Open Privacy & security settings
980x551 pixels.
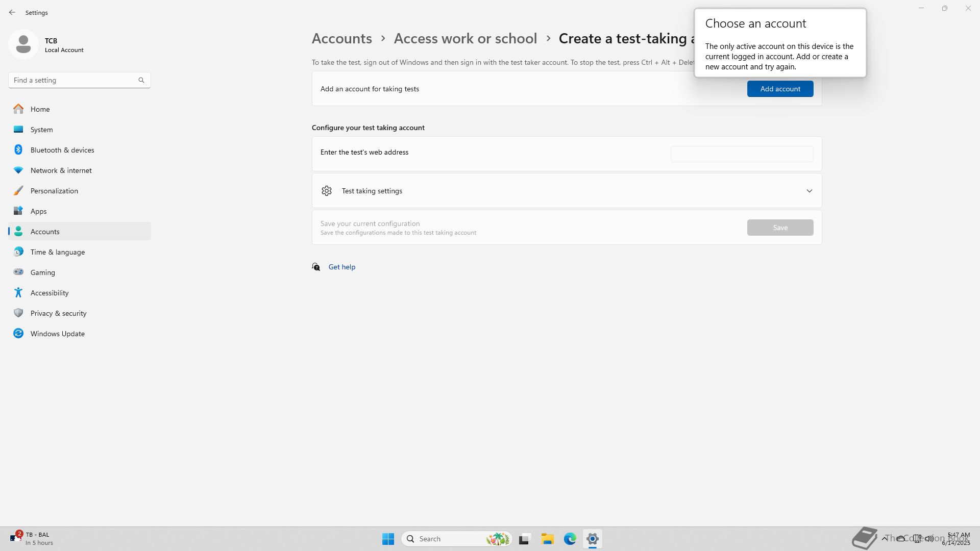coord(58,313)
